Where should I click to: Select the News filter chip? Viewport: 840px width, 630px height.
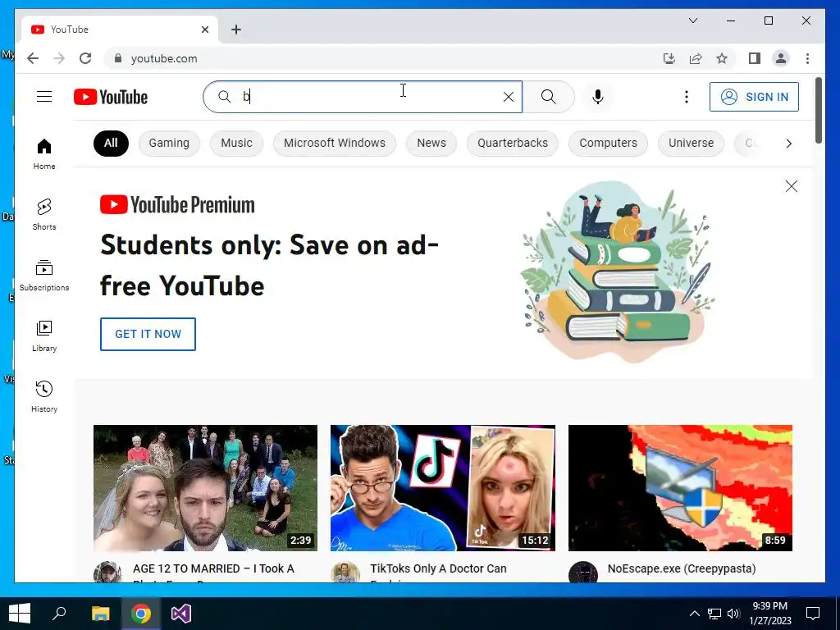point(431,143)
